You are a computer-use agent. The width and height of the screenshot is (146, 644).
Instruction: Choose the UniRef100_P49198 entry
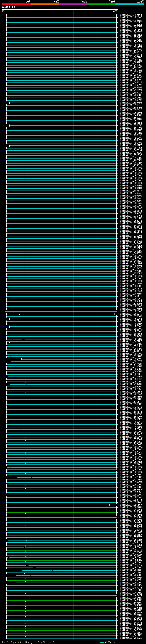coord(131,77)
